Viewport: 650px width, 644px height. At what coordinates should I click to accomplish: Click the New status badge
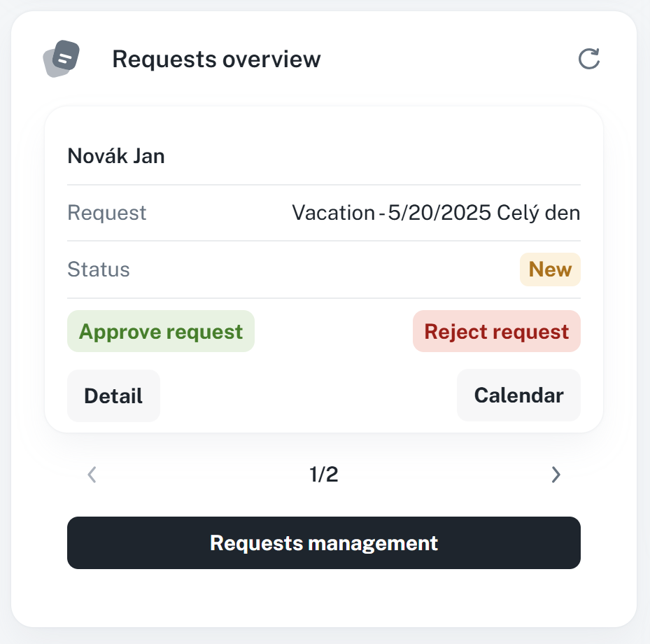coord(550,269)
